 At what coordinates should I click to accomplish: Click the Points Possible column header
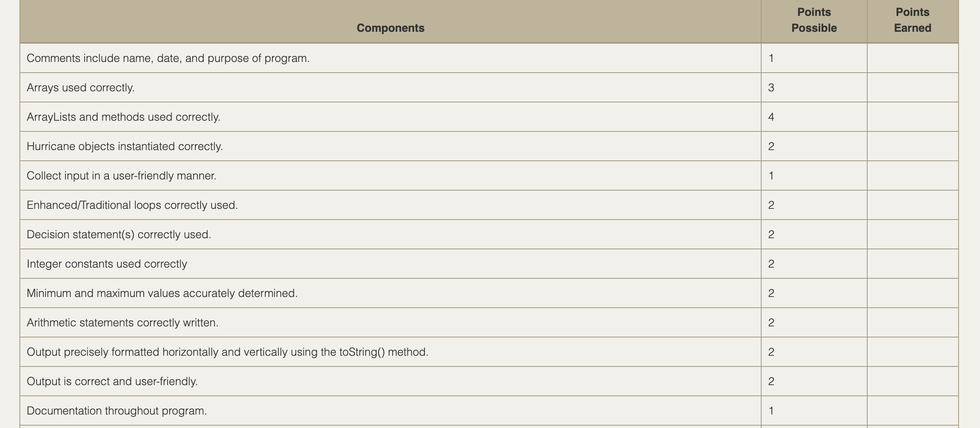[814, 20]
